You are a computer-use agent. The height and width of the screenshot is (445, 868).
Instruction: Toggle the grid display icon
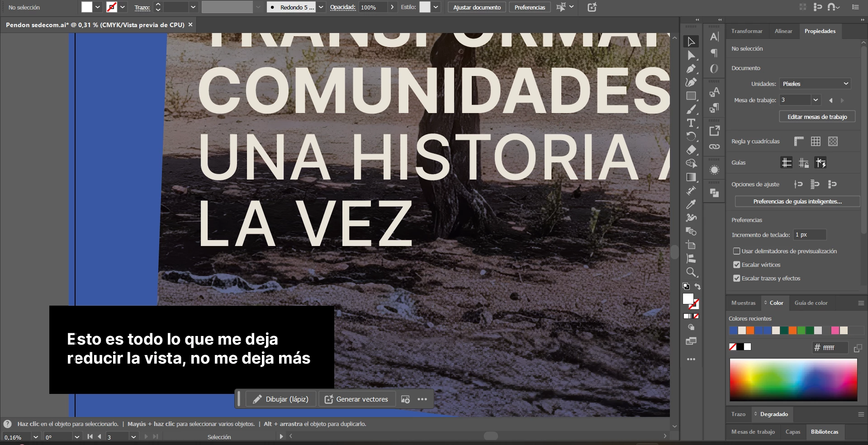(816, 142)
